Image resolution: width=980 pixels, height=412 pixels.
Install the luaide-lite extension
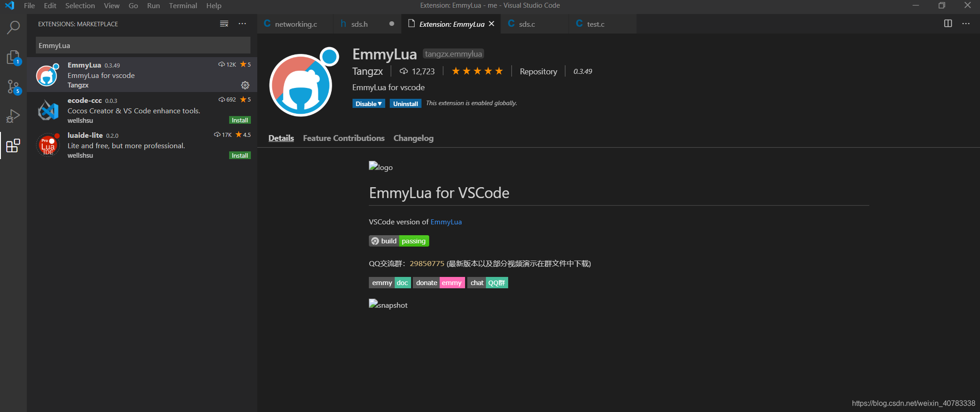pos(240,155)
